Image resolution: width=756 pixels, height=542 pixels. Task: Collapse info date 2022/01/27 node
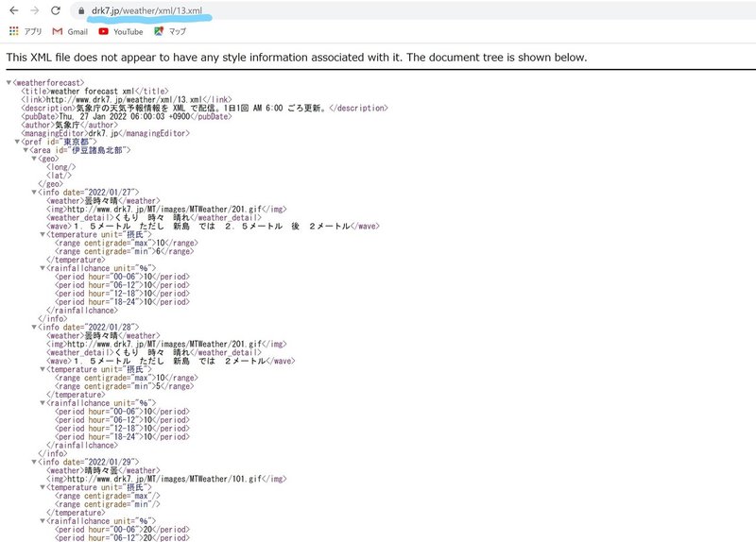pyautogui.click(x=34, y=193)
